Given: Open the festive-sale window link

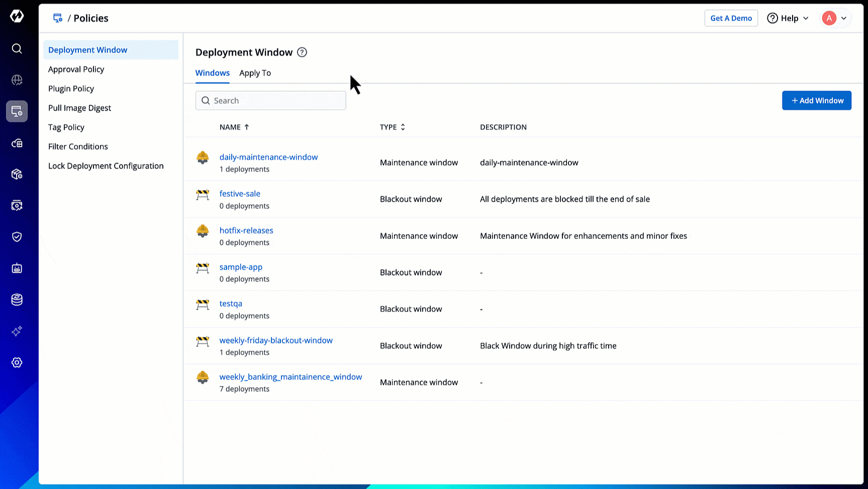Looking at the screenshot, I should 240,194.
